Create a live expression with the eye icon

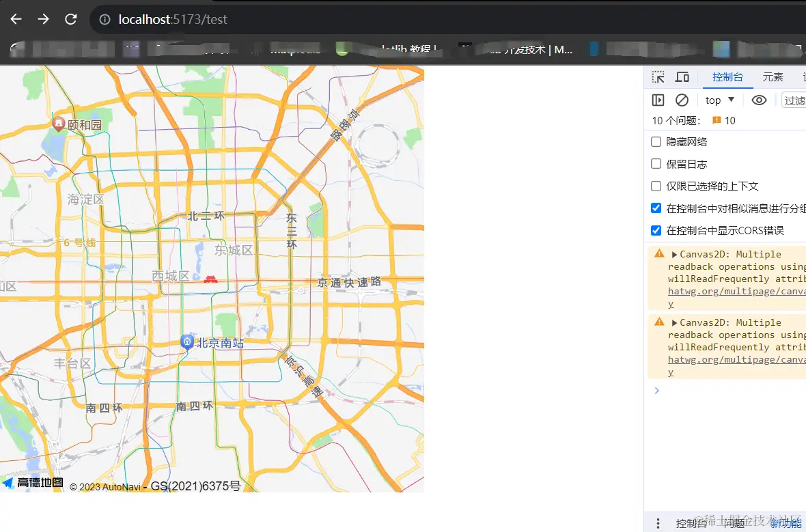pos(759,100)
